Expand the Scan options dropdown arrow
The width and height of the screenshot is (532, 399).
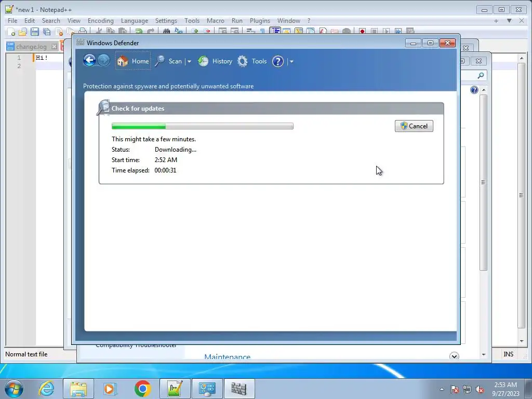[x=189, y=61]
